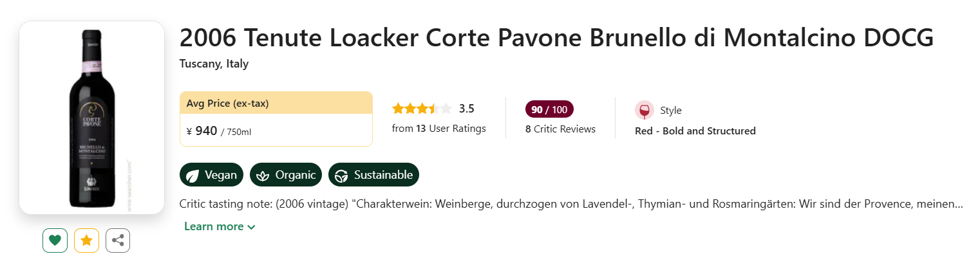Expand the Learn more chevron
This screenshot has width=980, height=272.
251,227
